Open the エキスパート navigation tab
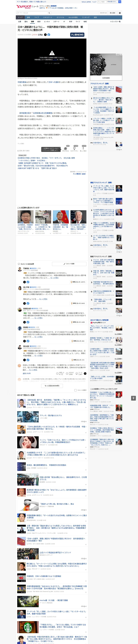The height and width of the screenshot is (644, 138). [x=48, y=17]
